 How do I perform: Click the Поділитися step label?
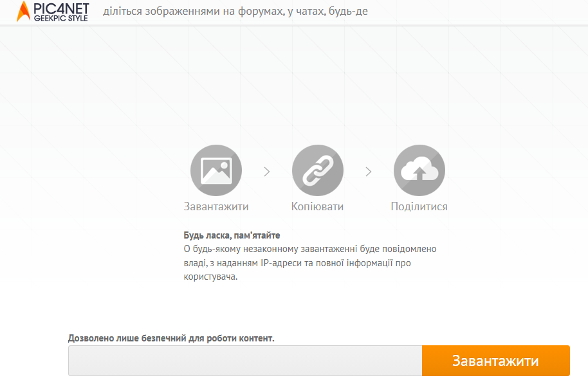[419, 206]
